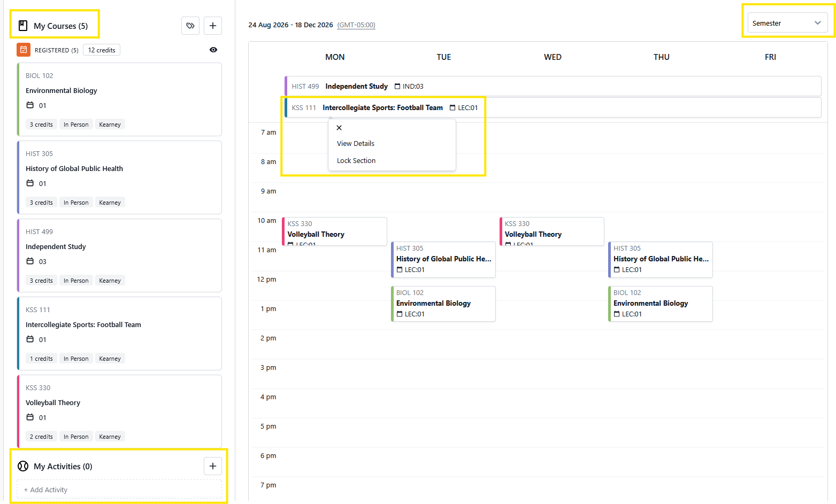Click LEC:01 icon on Thursday BIOL 102 event
The image size is (836, 504).
pos(617,314)
